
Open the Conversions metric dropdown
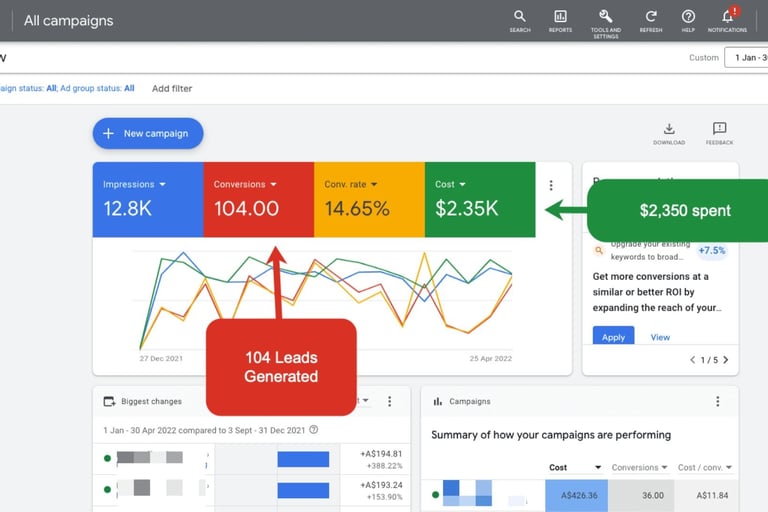click(x=273, y=185)
